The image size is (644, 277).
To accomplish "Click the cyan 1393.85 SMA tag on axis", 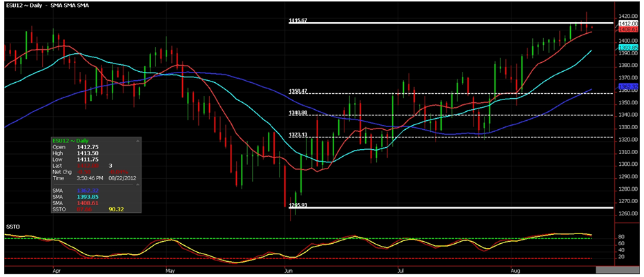I will (x=628, y=48).
